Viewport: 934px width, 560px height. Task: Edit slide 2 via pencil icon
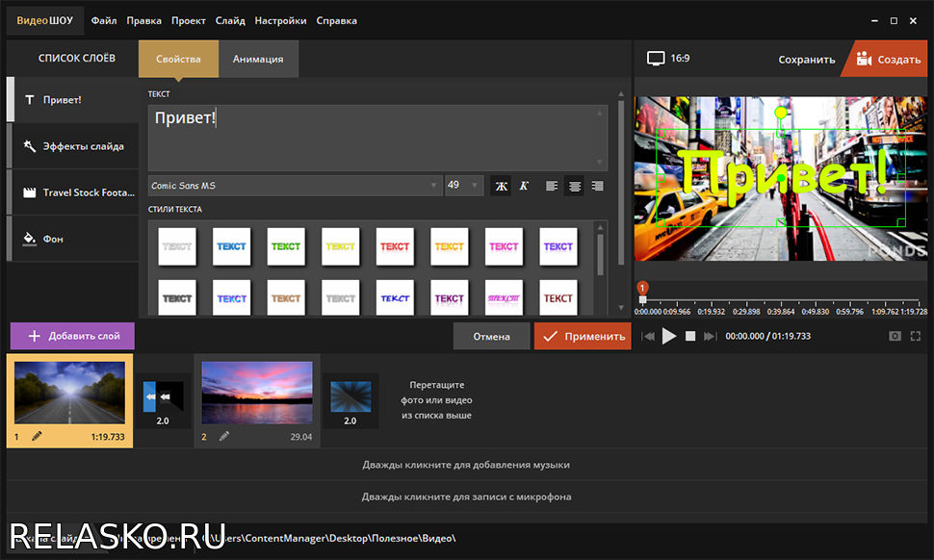coord(223,436)
